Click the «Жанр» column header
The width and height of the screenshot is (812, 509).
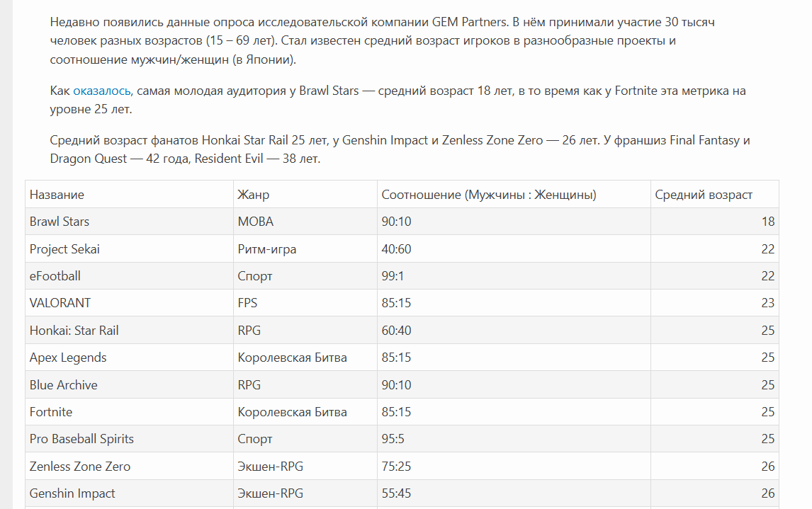[253, 195]
